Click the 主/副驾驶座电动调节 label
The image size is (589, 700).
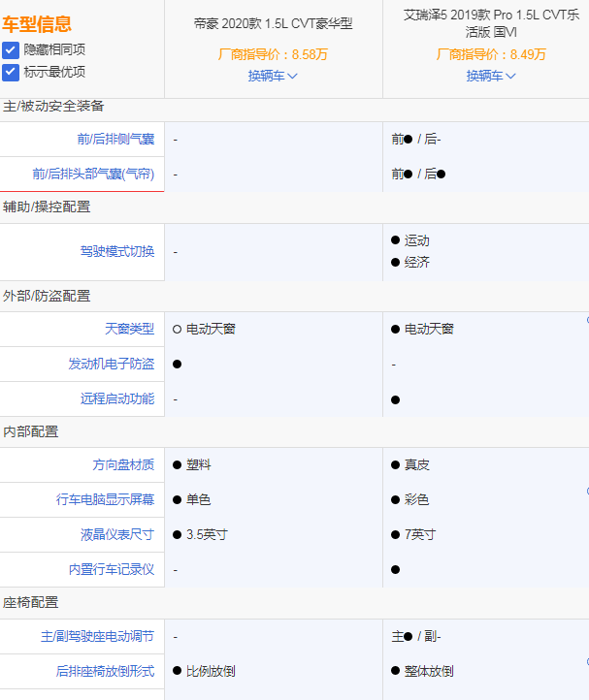pos(97,637)
